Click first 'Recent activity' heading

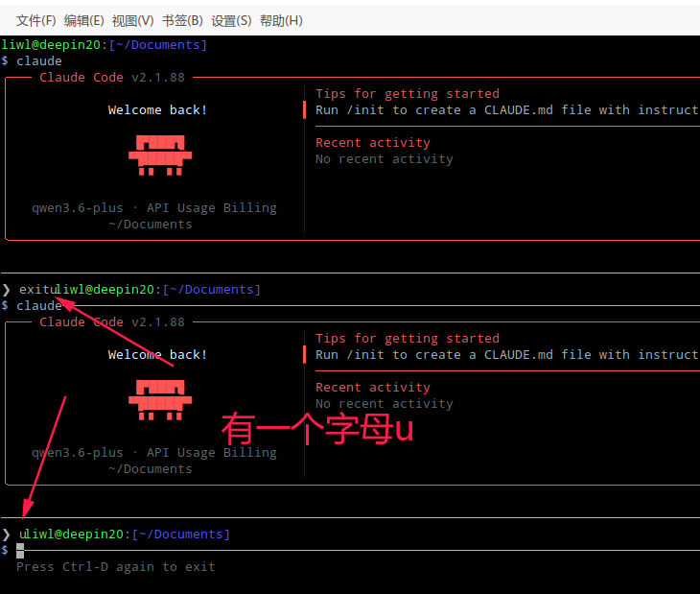pos(373,143)
